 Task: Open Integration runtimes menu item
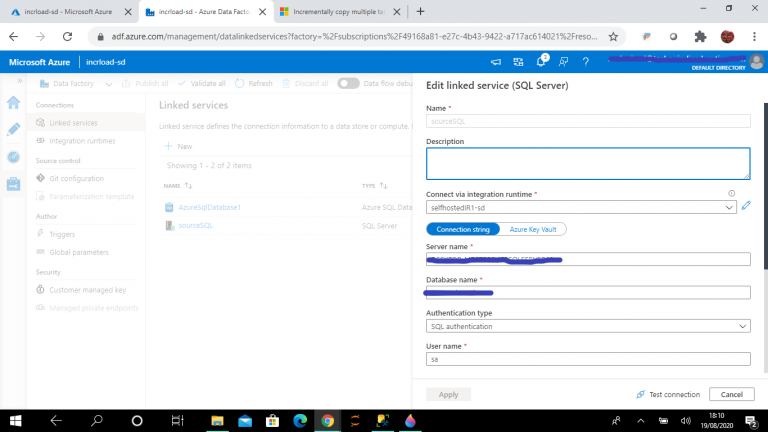[x=82, y=141]
